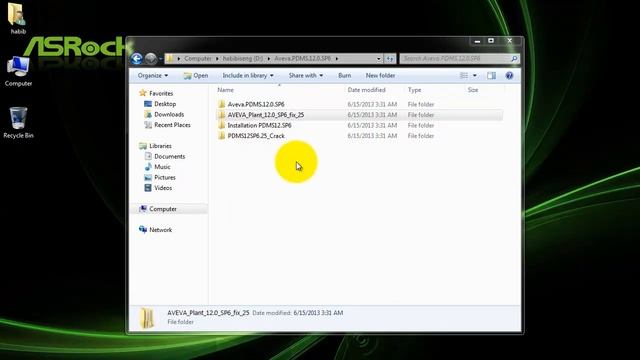Select Documents under Libraries

point(169,156)
